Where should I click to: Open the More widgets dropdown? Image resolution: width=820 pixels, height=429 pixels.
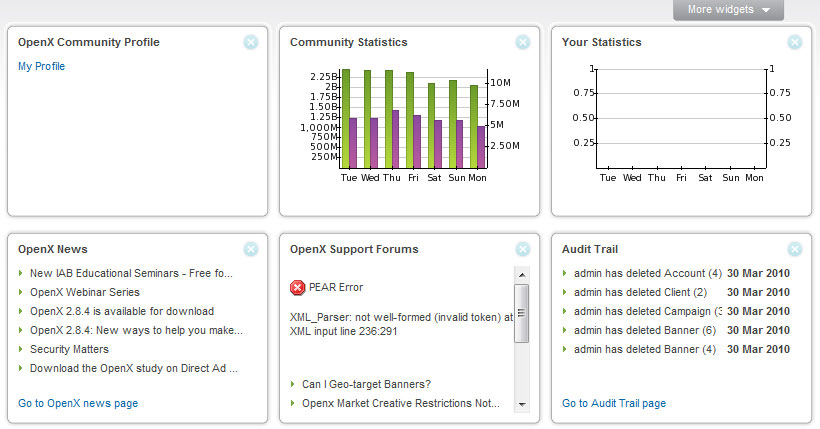point(728,9)
